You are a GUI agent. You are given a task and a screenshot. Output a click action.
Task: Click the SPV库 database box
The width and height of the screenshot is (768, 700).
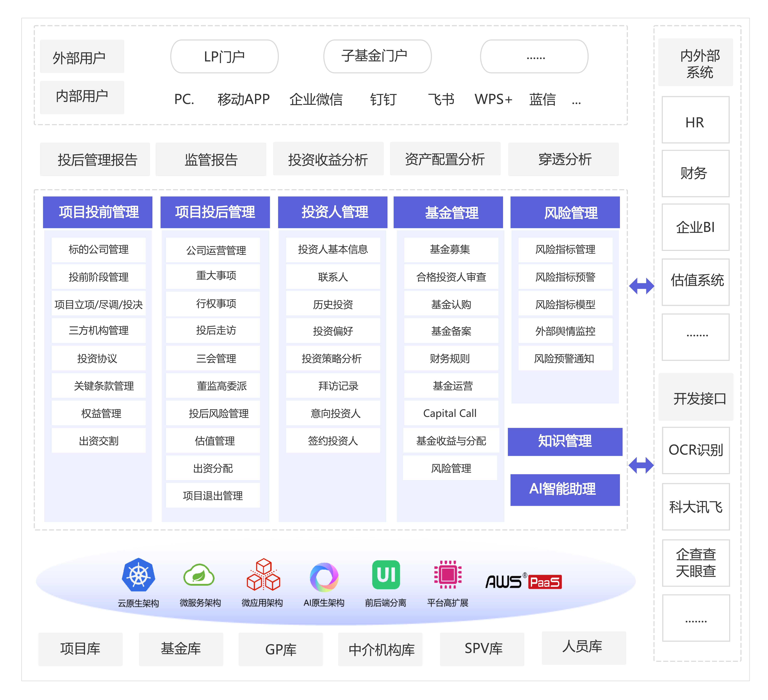tap(482, 649)
